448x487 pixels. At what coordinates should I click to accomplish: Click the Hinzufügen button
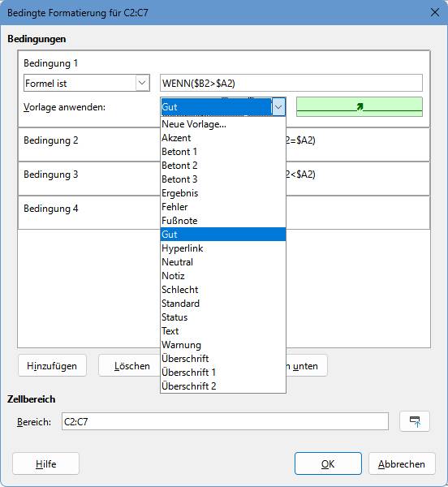(52, 366)
